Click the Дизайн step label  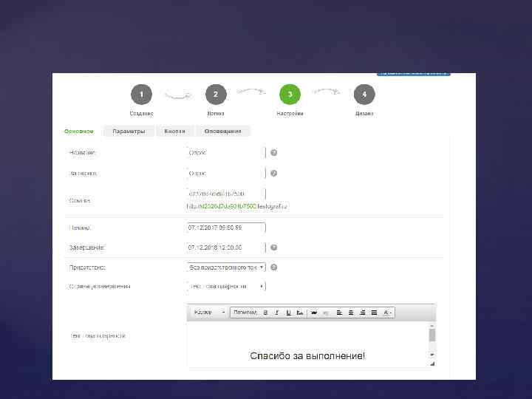click(364, 113)
